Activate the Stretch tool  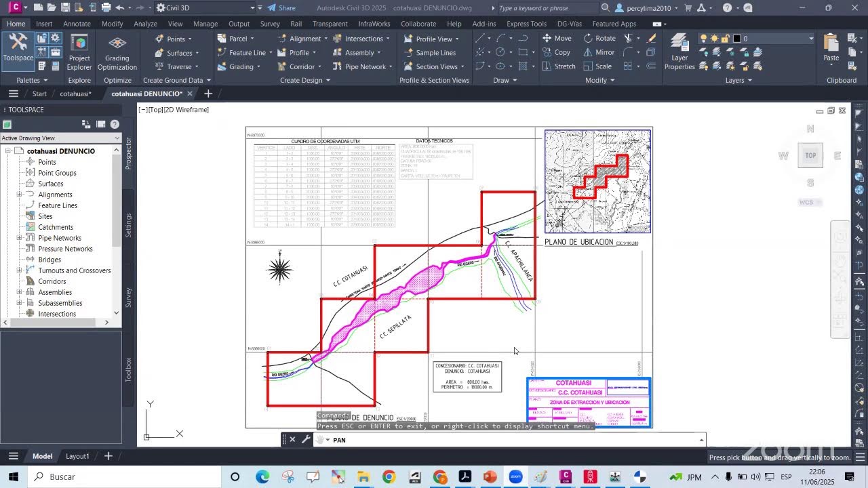click(x=559, y=66)
